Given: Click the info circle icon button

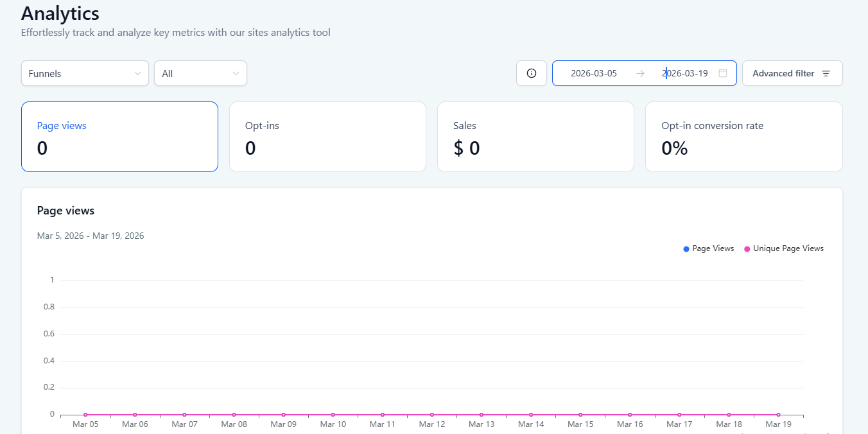Looking at the screenshot, I should click(x=531, y=73).
